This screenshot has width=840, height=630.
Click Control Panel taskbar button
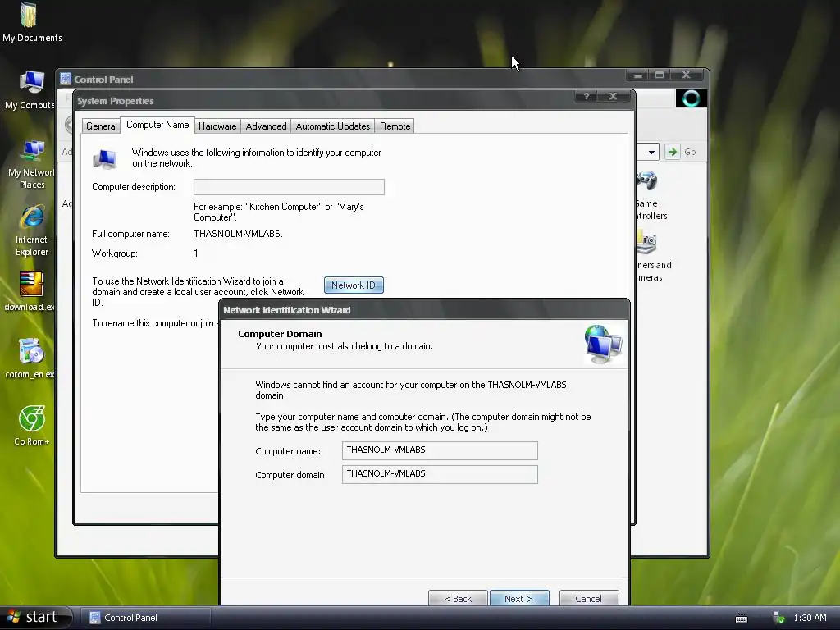point(144,618)
